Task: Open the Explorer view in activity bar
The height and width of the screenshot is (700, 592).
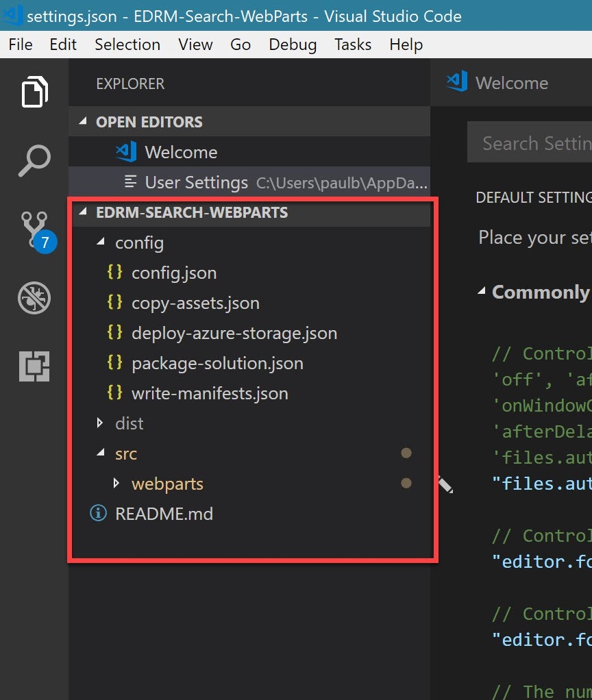Action: pos(34,92)
